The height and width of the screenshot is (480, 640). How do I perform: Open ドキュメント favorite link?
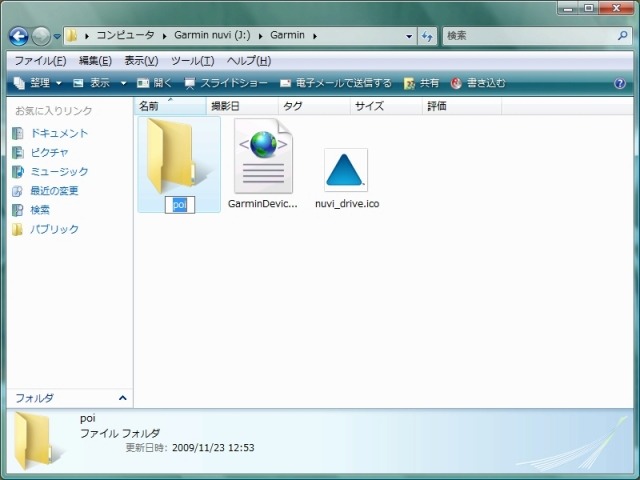59,133
